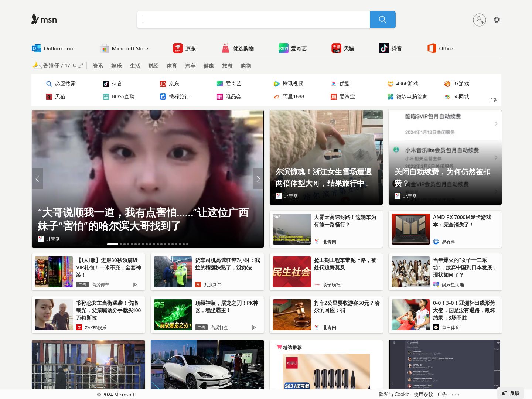The image size is (532, 399).
Task: Select the 生活 navigation tab
Action: 135,66
